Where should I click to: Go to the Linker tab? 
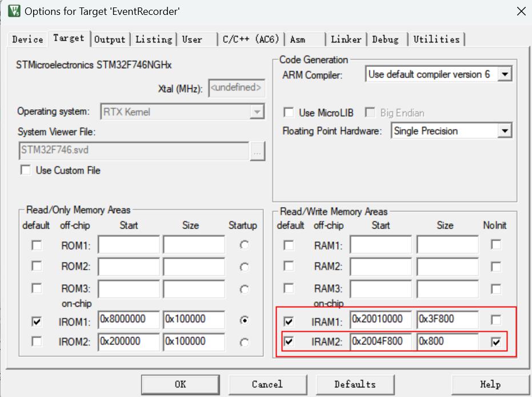346,39
